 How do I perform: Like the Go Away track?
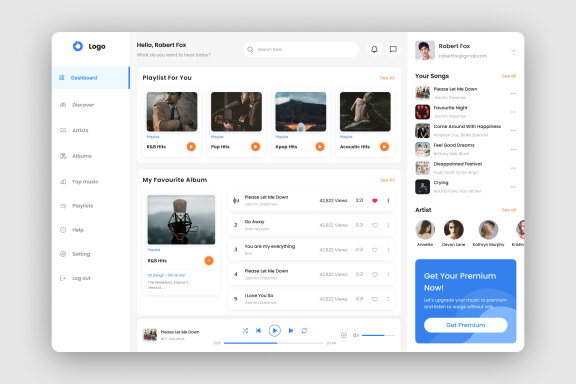375,225
